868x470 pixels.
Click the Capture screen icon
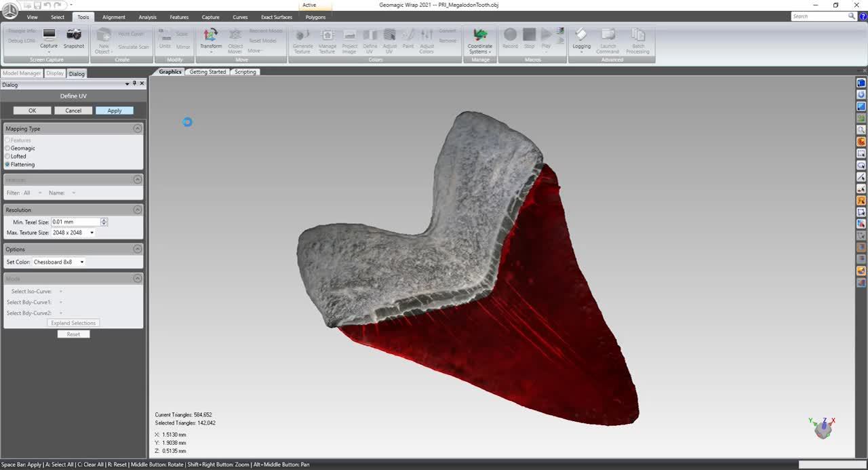49,35
